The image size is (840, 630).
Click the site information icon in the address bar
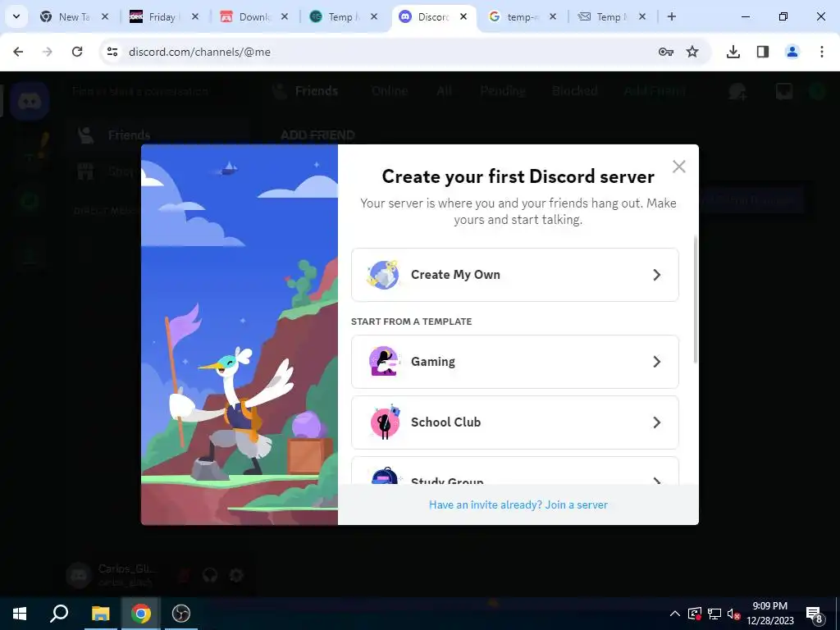[x=112, y=52]
